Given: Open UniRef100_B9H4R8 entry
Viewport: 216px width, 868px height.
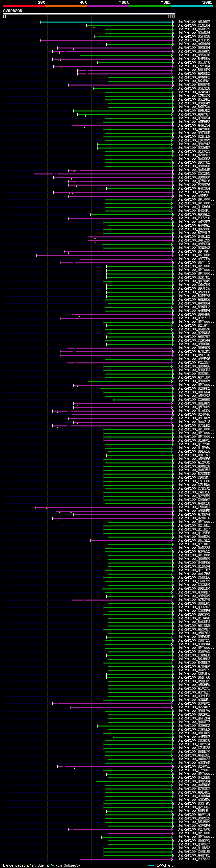Looking at the screenshot, I should click(194, 314).
